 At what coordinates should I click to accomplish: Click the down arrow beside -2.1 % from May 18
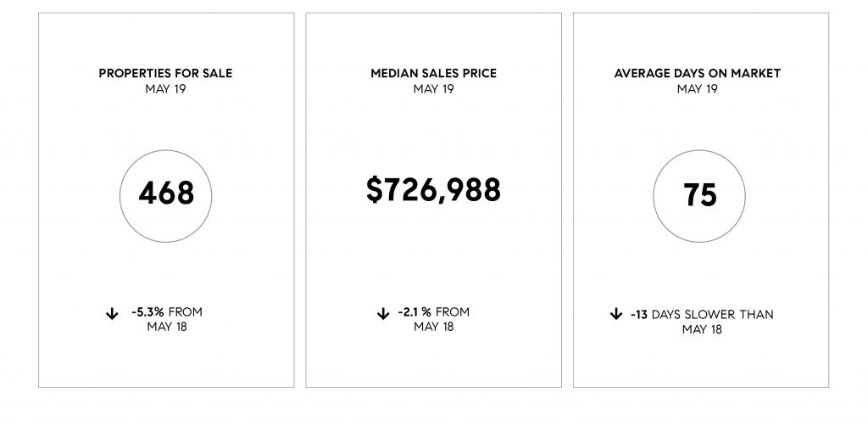click(383, 314)
